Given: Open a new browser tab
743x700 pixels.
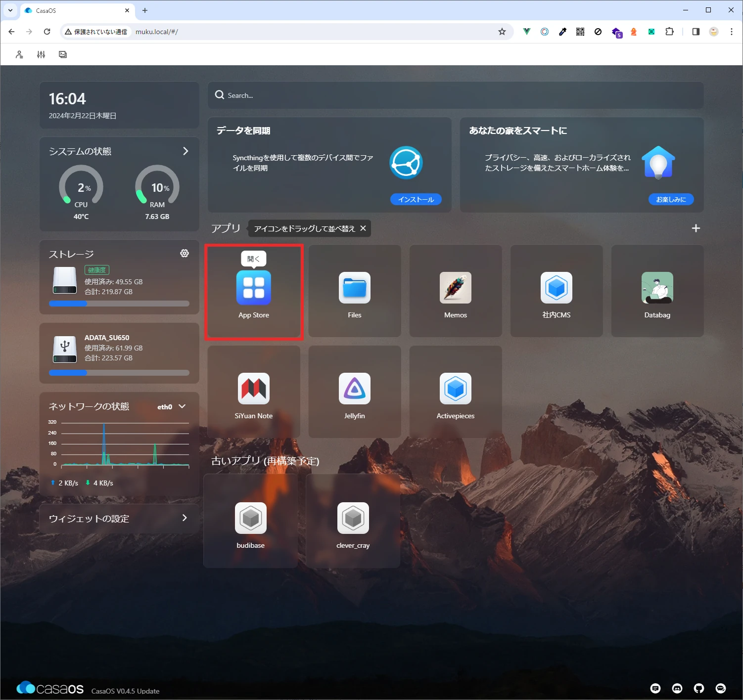Looking at the screenshot, I should pyautogui.click(x=145, y=10).
